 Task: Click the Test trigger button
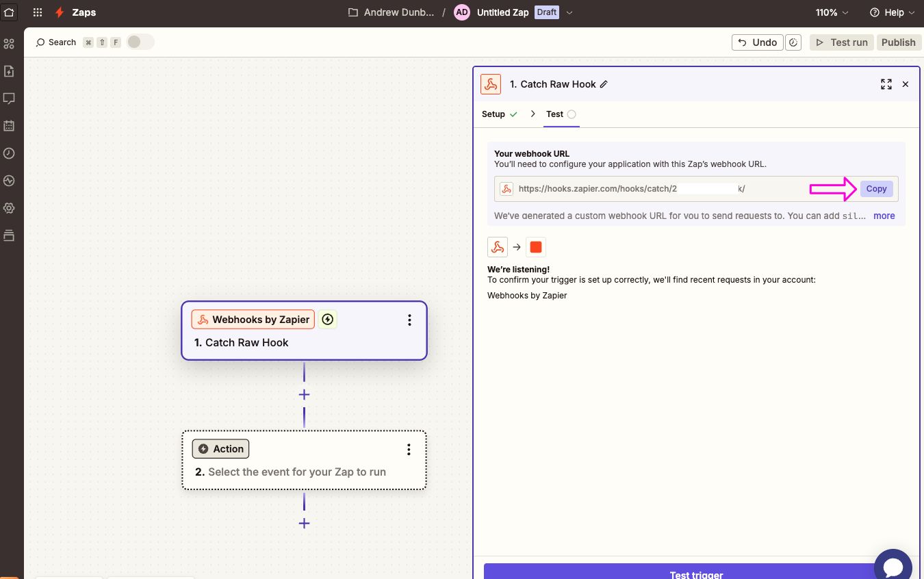click(x=696, y=571)
